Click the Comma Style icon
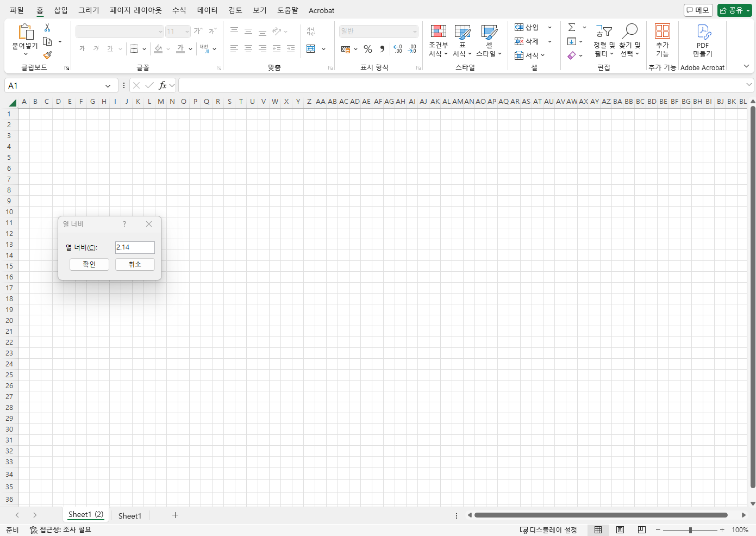This screenshot has height=536, width=756. coord(382,49)
